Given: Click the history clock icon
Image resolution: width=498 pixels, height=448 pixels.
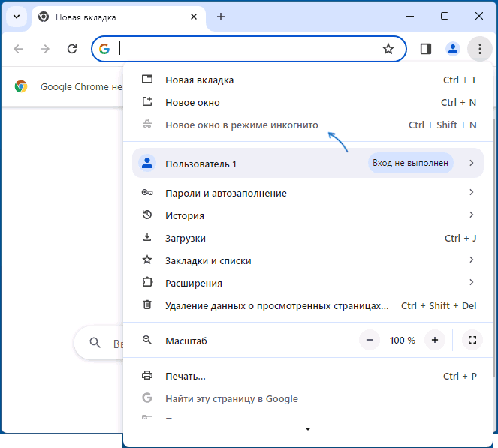Looking at the screenshot, I should point(147,215).
